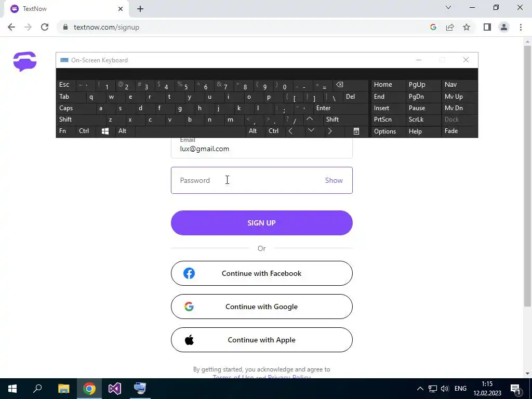View site info lock icon
The height and width of the screenshot is (399, 532).
[65, 27]
